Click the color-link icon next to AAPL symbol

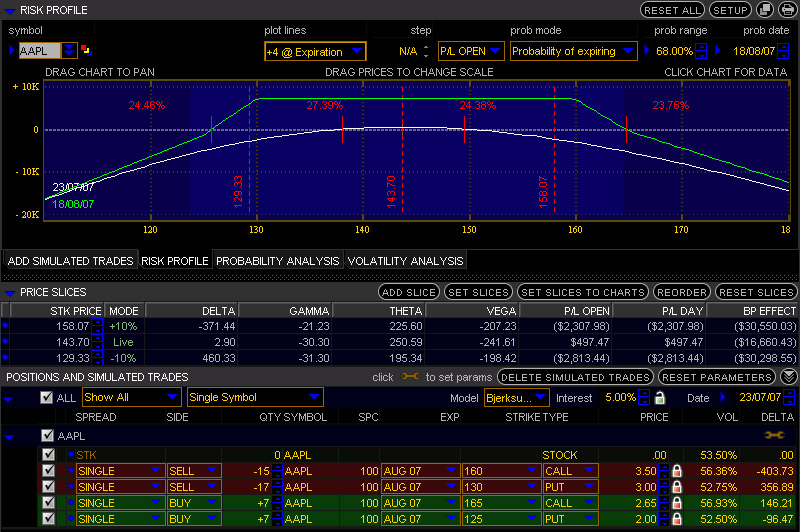pos(85,51)
